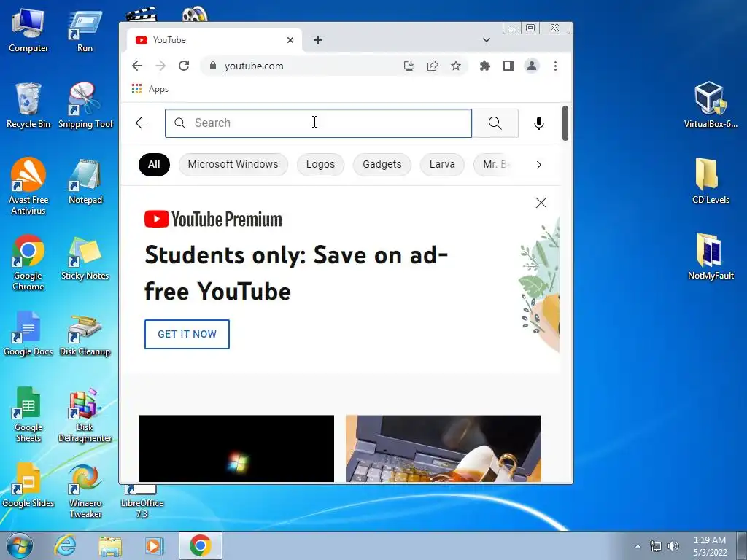Open a new Chrome tab

[x=318, y=40]
